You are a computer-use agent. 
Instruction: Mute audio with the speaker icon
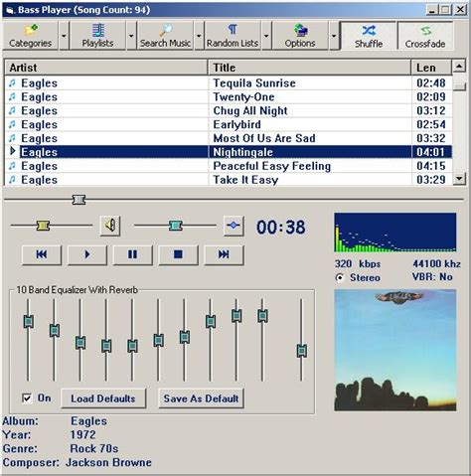110,226
